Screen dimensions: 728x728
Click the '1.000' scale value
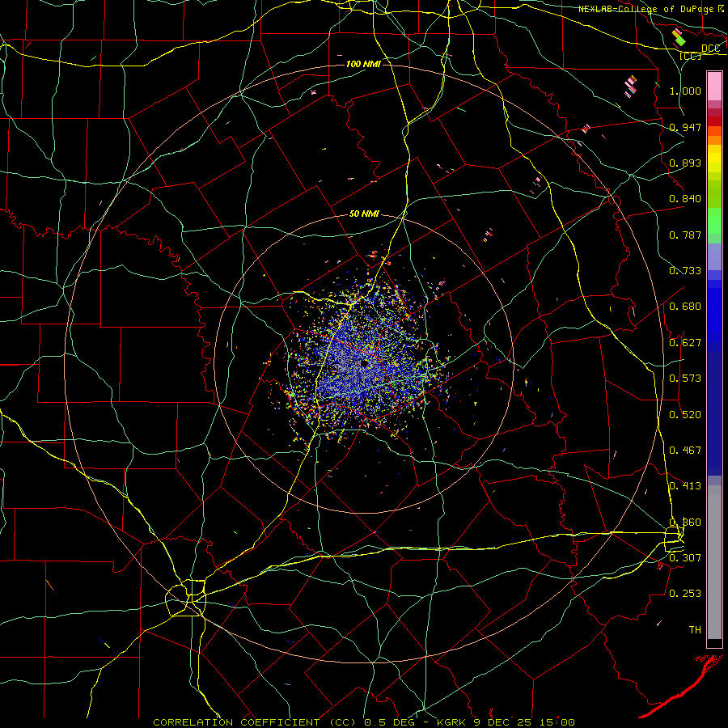685,91
